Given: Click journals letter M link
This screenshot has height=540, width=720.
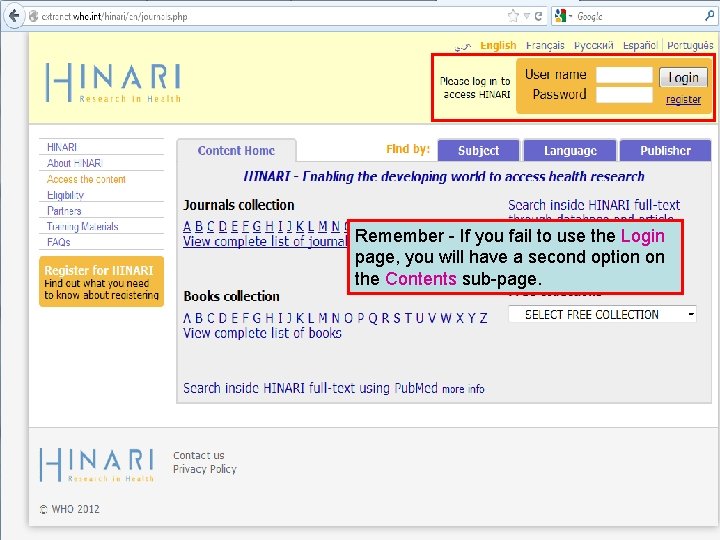Looking at the screenshot, I should [x=323, y=226].
